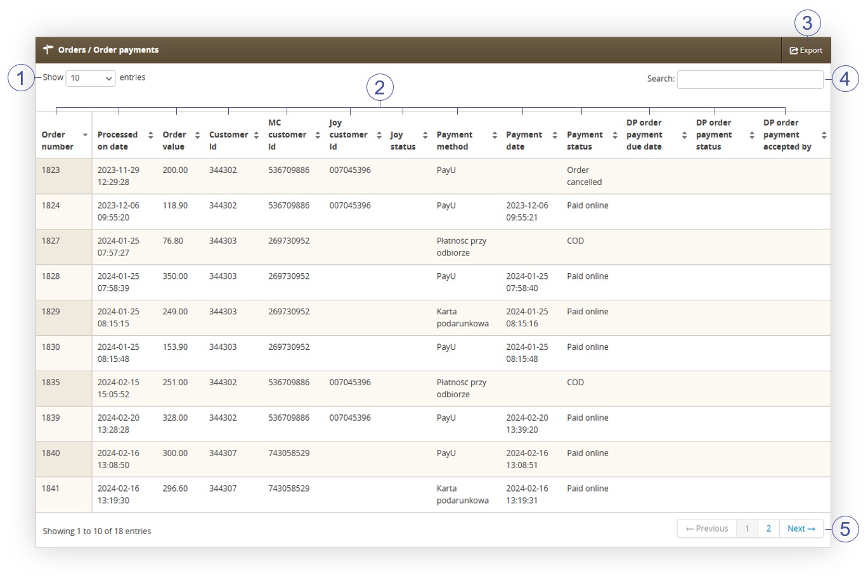Sort by Payment status column

tap(592, 135)
